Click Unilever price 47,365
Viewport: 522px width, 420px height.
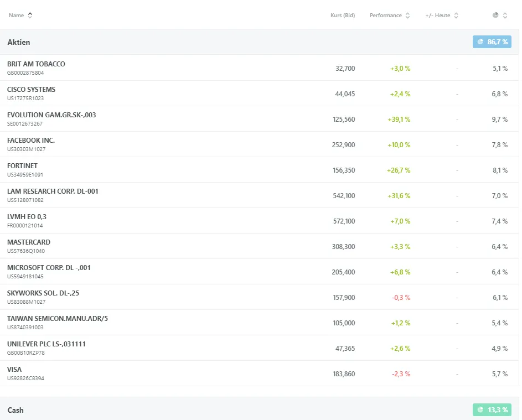pyautogui.click(x=345, y=349)
